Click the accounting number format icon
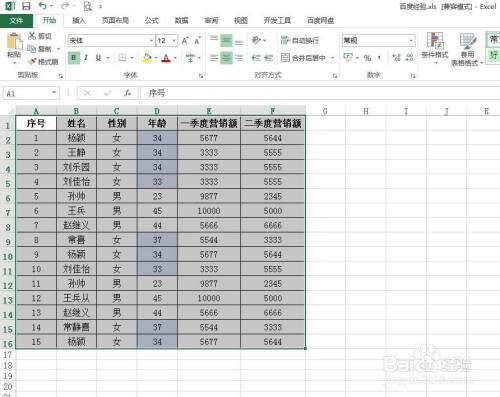This screenshot has height=397, width=500. 348,58
